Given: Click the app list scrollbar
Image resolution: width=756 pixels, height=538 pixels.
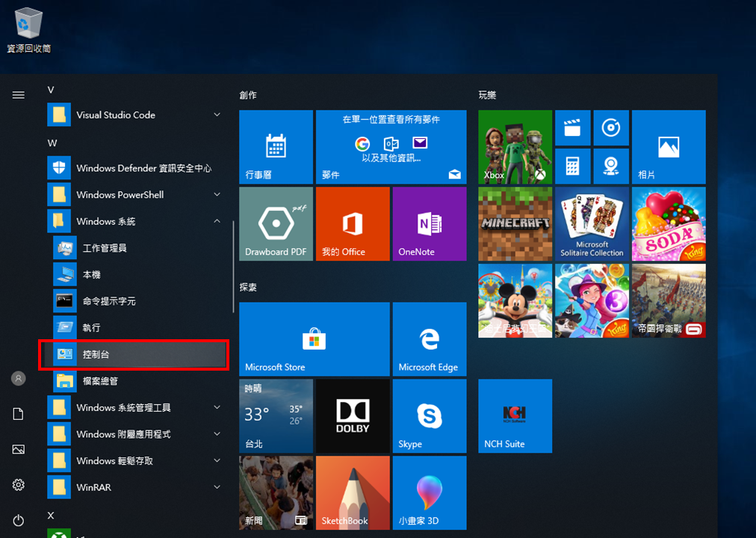Looking at the screenshot, I should point(233,267).
